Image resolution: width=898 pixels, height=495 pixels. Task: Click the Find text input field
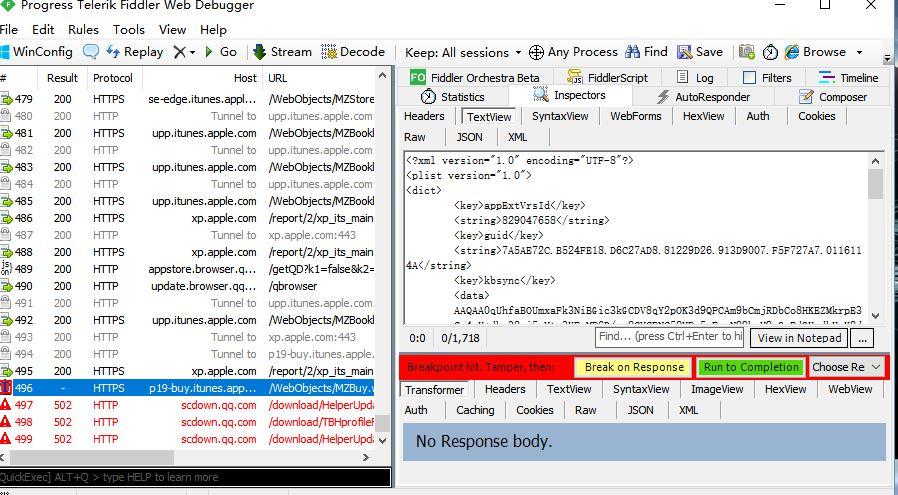(x=669, y=337)
